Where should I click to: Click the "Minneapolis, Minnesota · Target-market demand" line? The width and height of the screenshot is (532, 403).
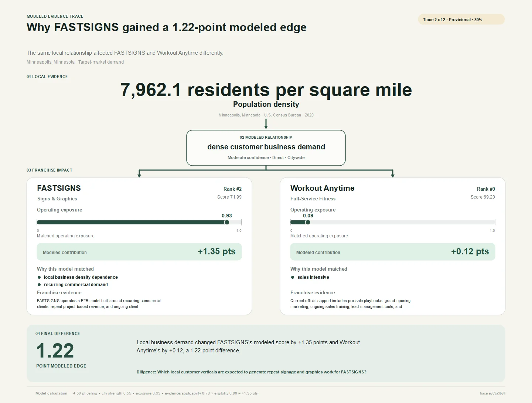[75, 62]
